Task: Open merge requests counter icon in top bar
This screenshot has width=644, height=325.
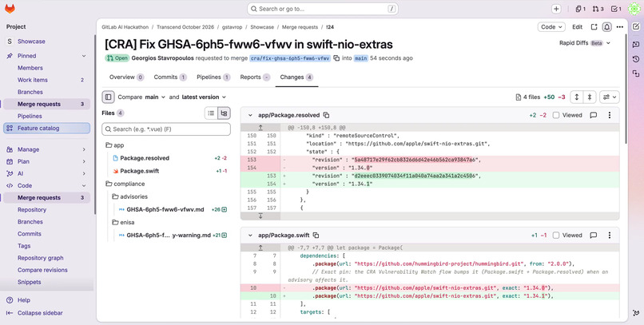Action: pyautogui.click(x=598, y=9)
